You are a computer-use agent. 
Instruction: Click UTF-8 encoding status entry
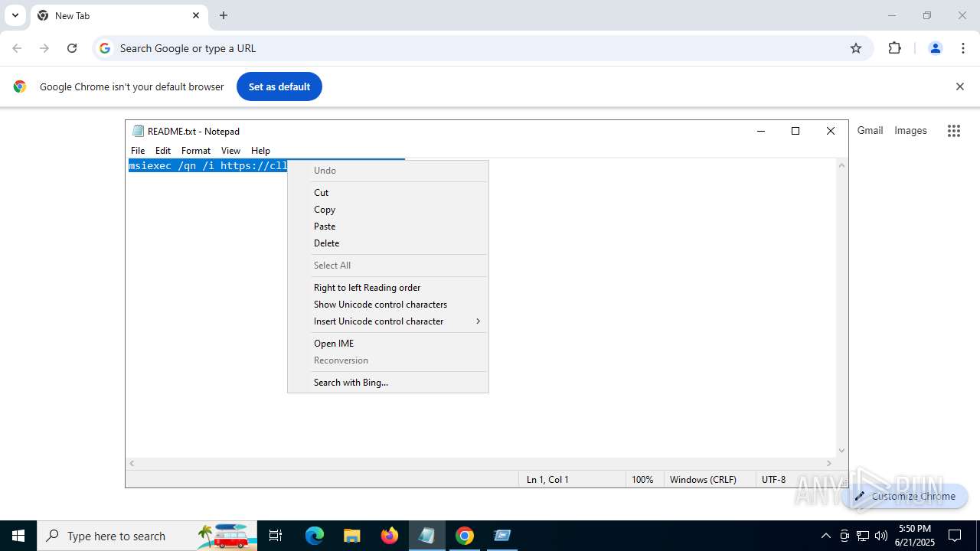point(773,480)
